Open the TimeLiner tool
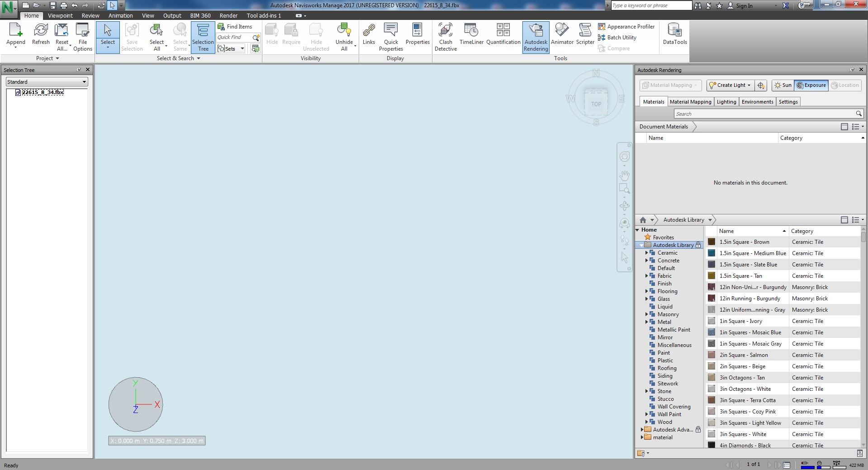Screen dimensions: 868x470 (471, 34)
